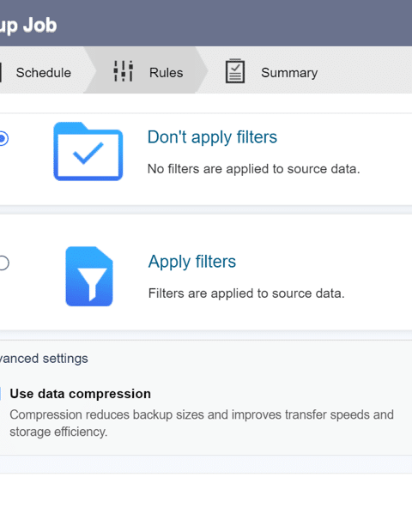Jump to the Summary step
The image size is (412, 532).
pyautogui.click(x=289, y=73)
